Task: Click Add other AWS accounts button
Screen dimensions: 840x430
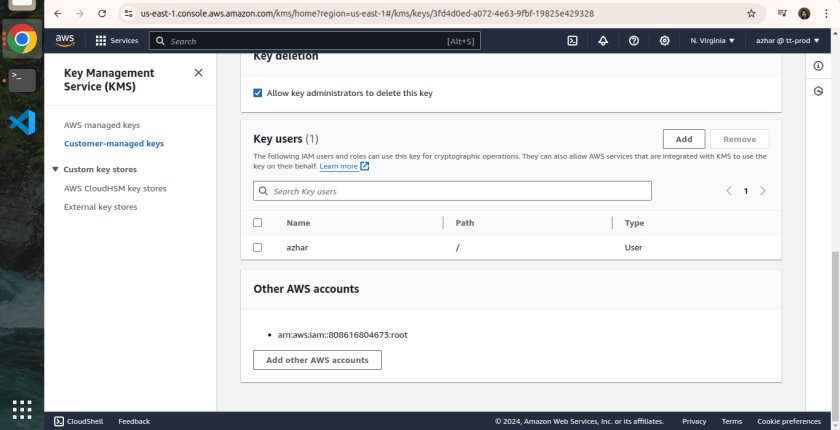Action: [317, 360]
